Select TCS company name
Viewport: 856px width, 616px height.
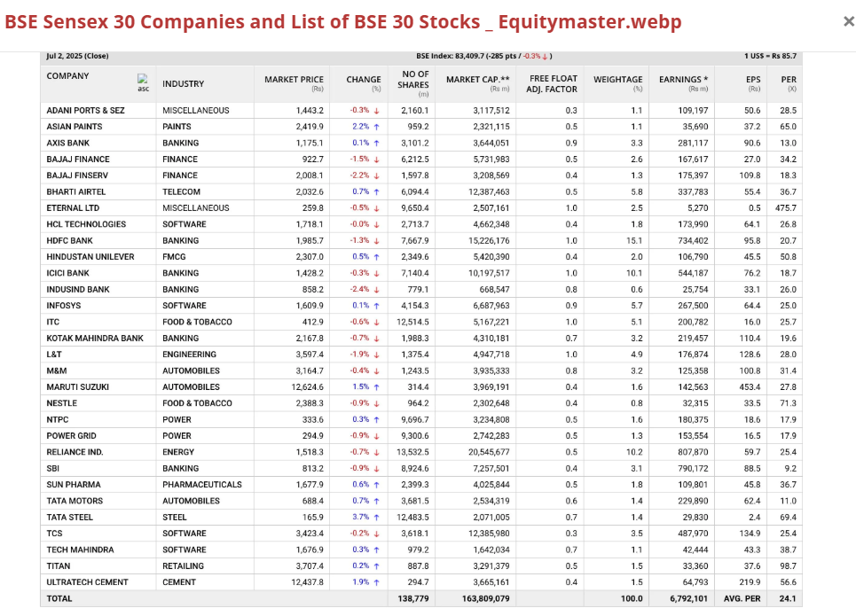coord(55,534)
